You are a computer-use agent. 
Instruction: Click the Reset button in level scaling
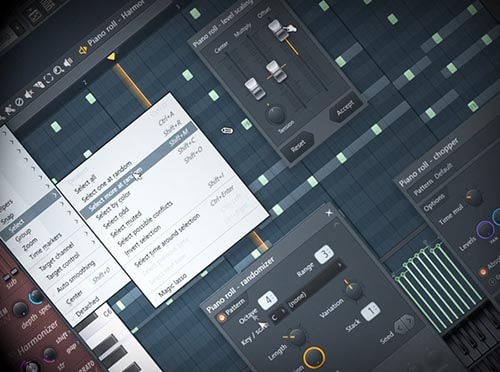pyautogui.click(x=298, y=146)
